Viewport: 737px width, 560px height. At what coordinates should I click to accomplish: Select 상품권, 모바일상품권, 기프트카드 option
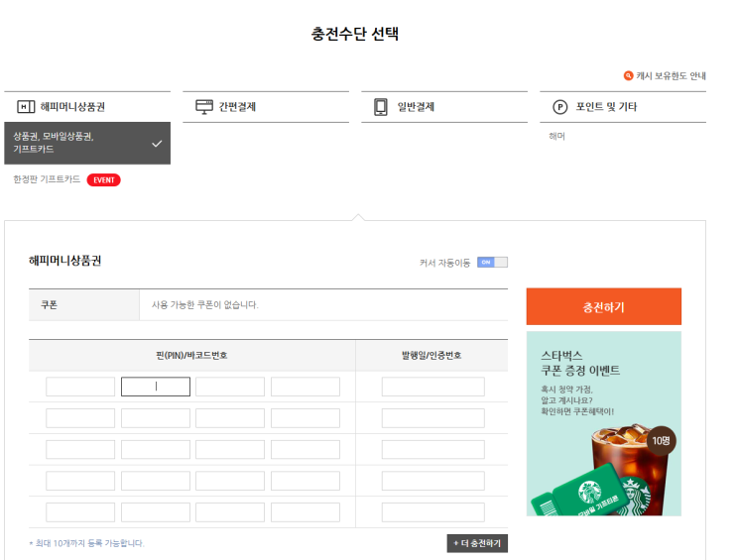click(87, 144)
